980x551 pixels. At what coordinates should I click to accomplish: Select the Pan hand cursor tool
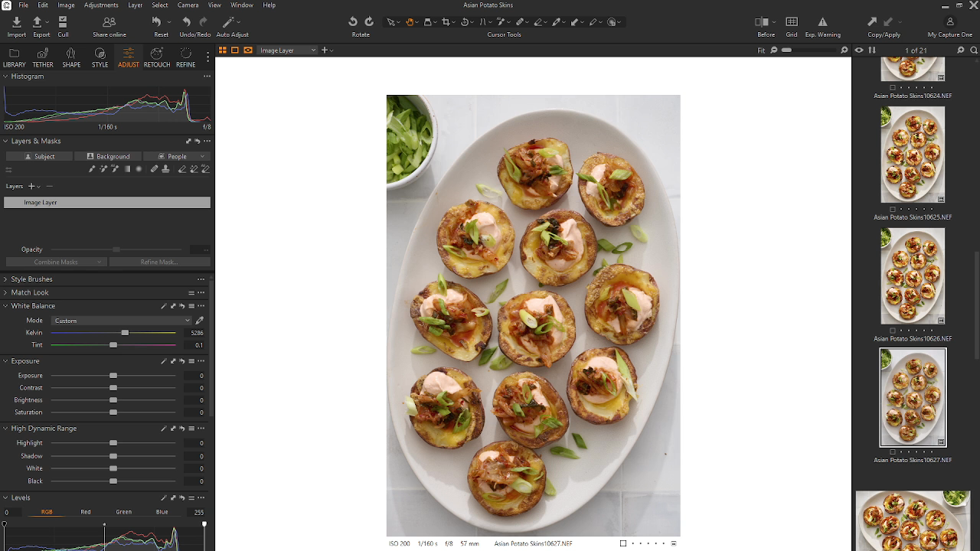tap(410, 22)
